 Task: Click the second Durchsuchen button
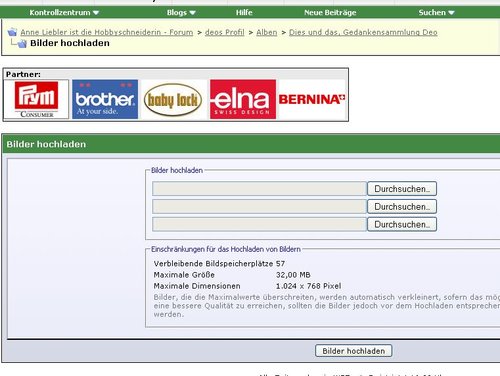pos(402,207)
